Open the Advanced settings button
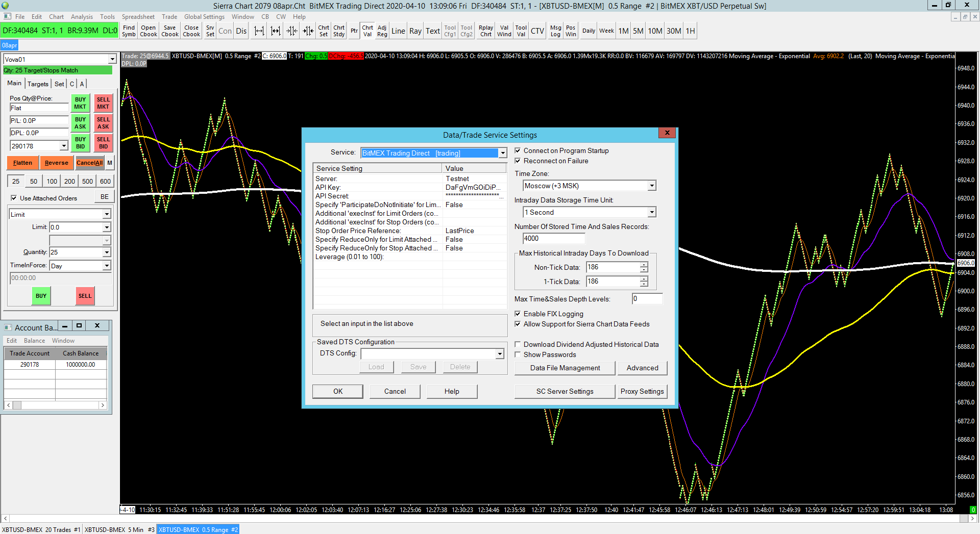980x534 pixels. [x=643, y=368]
